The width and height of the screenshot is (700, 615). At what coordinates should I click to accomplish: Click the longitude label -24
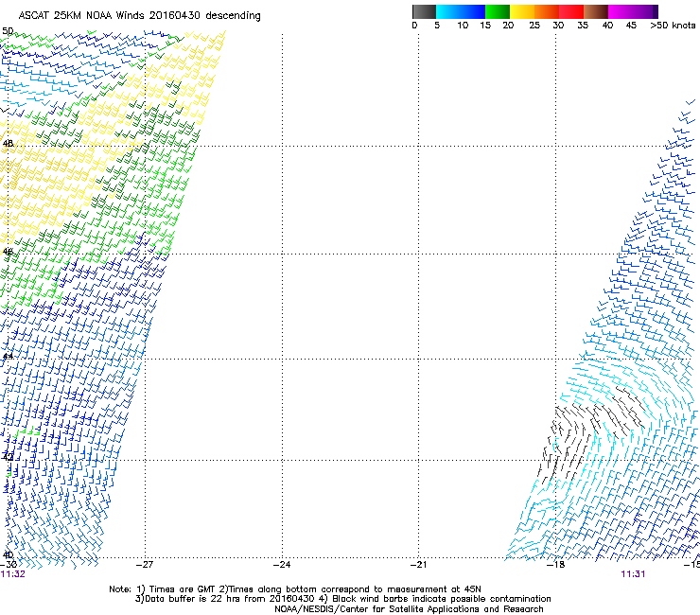(282, 565)
